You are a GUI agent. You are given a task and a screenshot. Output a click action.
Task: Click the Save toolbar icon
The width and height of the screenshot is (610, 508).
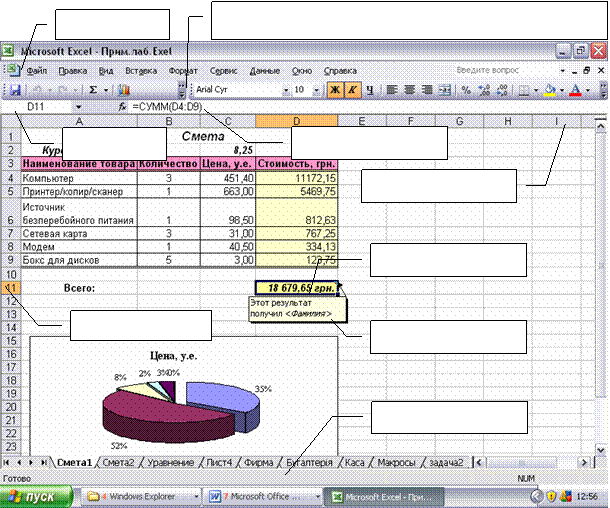(x=15, y=90)
